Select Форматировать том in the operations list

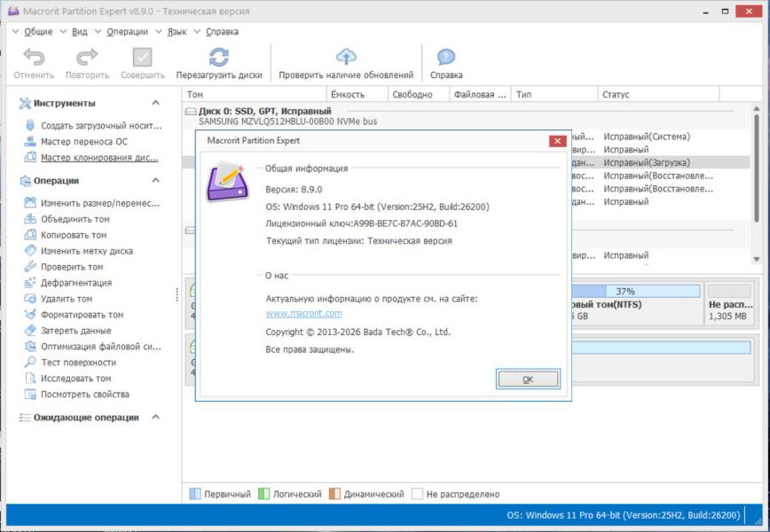pyautogui.click(x=82, y=315)
